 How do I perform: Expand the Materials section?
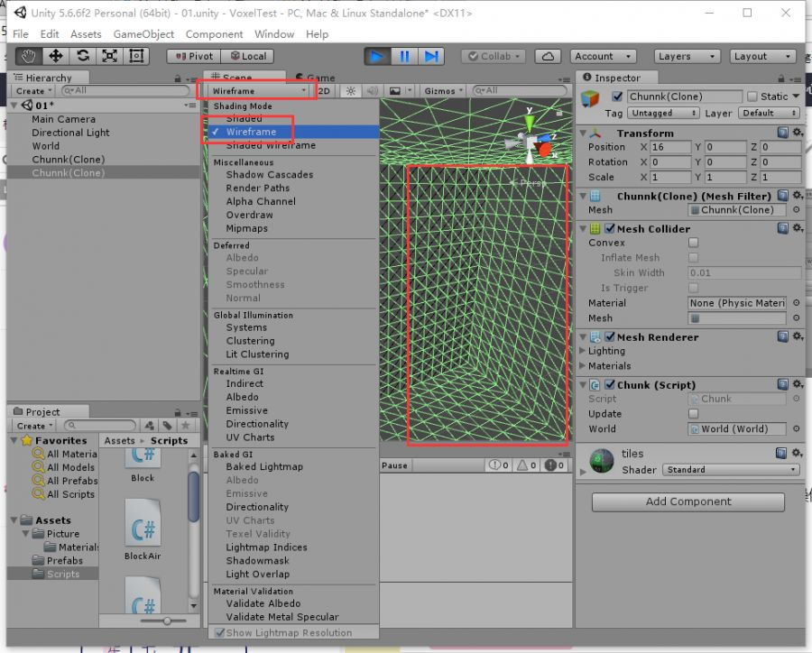[583, 365]
